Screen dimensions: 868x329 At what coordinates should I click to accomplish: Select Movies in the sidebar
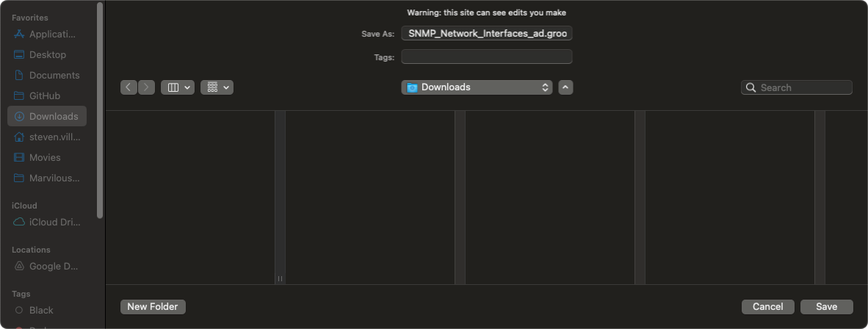pos(46,157)
